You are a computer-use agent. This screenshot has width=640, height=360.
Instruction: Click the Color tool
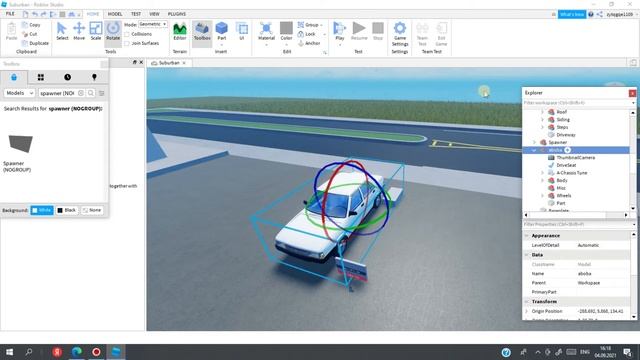(x=286, y=31)
